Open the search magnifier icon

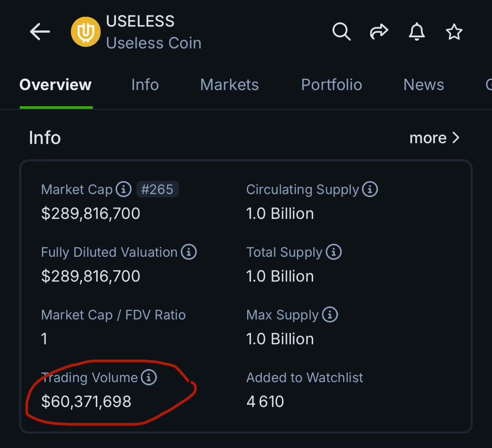(x=341, y=32)
